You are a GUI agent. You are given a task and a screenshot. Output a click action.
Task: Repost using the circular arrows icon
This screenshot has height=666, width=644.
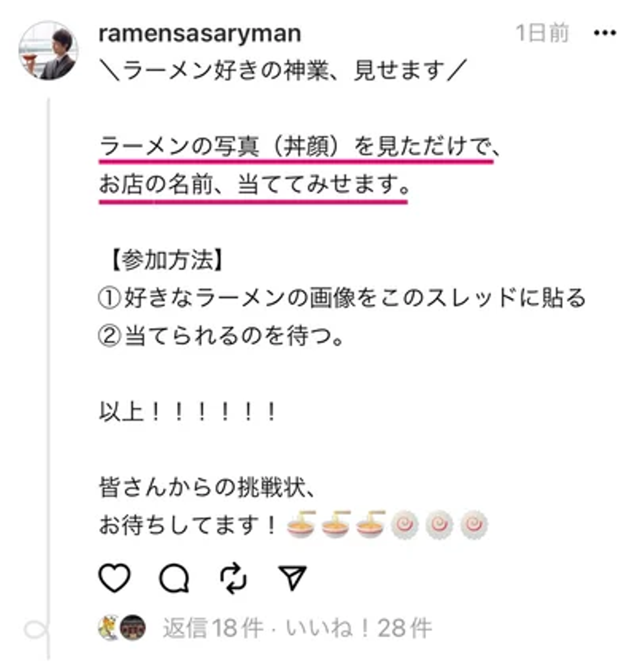click(233, 578)
